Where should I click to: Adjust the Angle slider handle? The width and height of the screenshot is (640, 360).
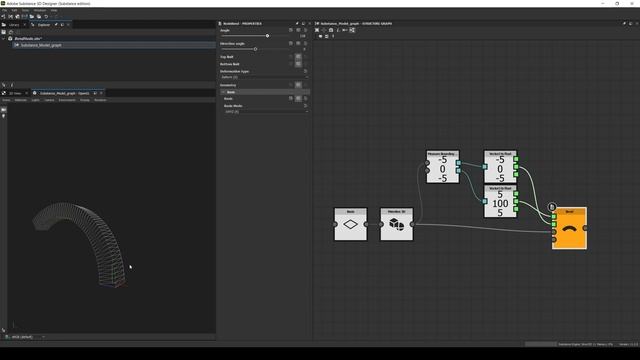pyautogui.click(x=267, y=36)
